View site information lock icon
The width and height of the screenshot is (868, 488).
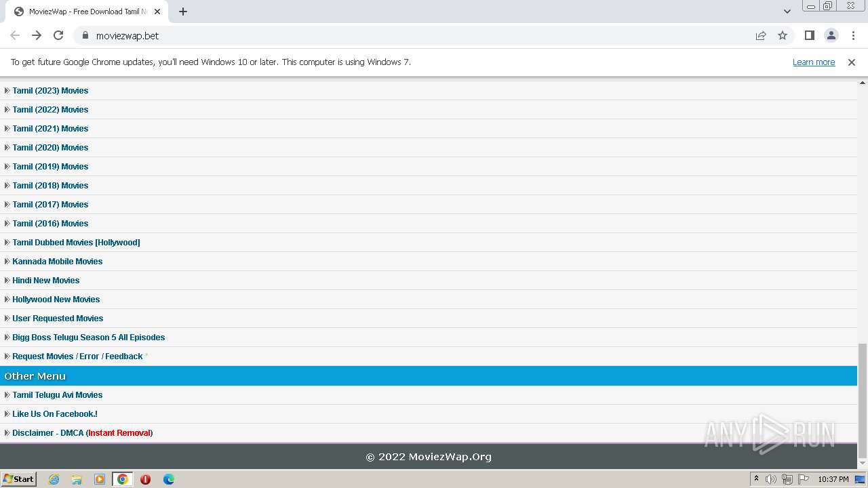pyautogui.click(x=85, y=35)
